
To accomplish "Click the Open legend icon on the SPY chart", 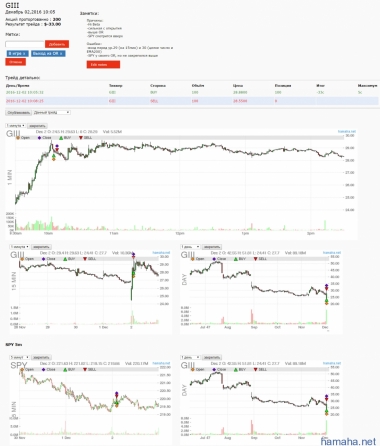I will [x=22, y=369].
